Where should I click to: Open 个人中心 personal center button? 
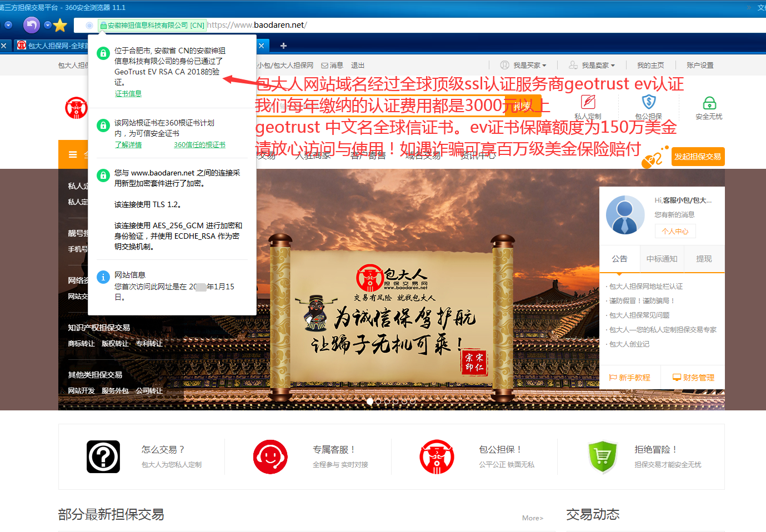pyautogui.click(x=675, y=231)
